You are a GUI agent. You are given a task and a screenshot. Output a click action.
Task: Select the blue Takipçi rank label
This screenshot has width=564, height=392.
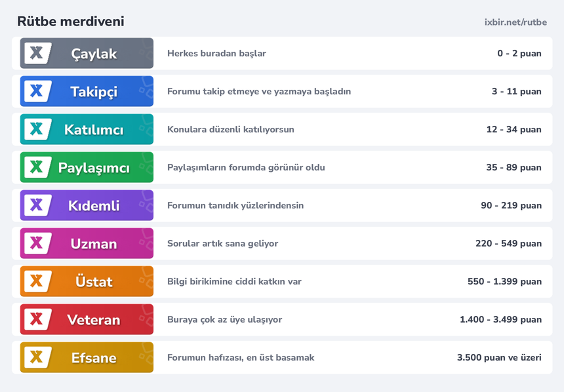coord(87,91)
